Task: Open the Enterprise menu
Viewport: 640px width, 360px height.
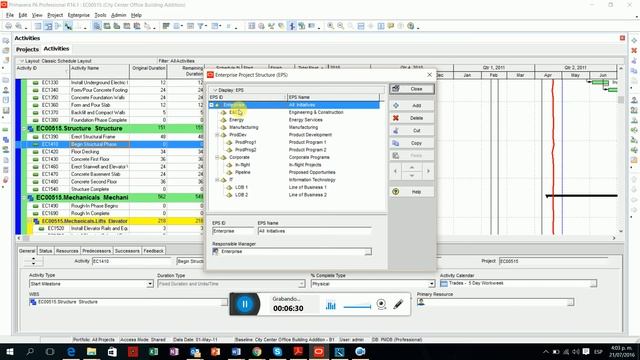Action: [78, 15]
